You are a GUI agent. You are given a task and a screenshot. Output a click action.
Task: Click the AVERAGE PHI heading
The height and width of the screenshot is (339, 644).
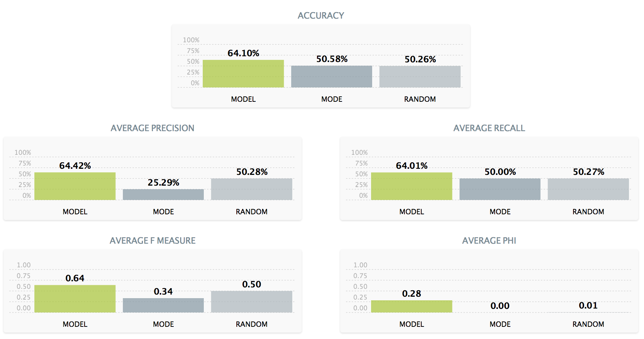[489, 241]
